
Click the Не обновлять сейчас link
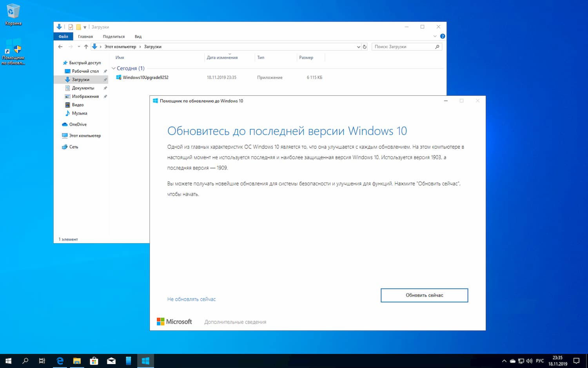[191, 299]
